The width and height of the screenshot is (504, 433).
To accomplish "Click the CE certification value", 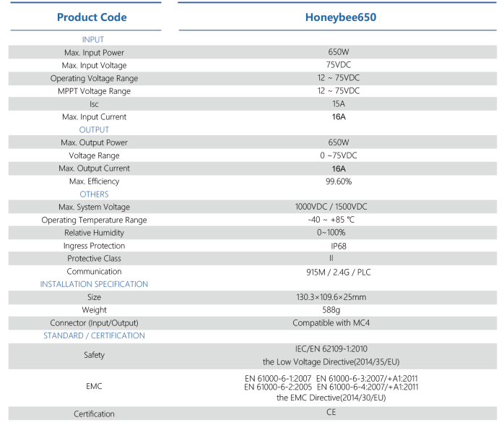I will coord(331,412).
